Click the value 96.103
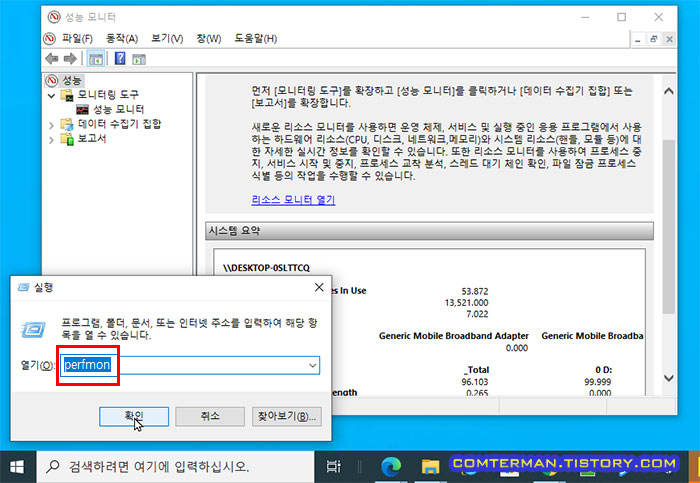Screen dimensions: 700x483 point(475,382)
